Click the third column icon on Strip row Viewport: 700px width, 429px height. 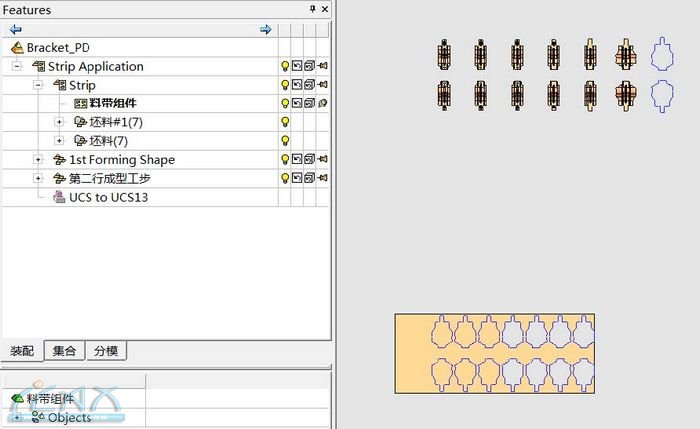[x=309, y=85]
